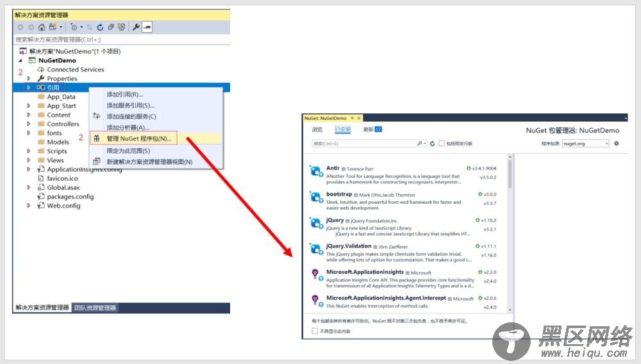Image resolution: width=641 pixels, height=364 pixels.
Task: Open the NuGet search options dropdown arrow
Action: 425,144
